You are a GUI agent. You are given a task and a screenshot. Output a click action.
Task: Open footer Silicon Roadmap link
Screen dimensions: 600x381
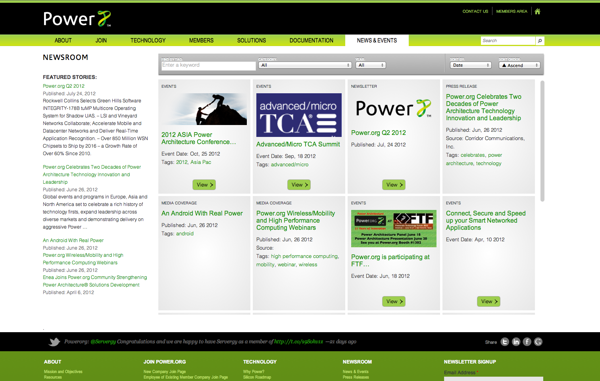[257, 378]
